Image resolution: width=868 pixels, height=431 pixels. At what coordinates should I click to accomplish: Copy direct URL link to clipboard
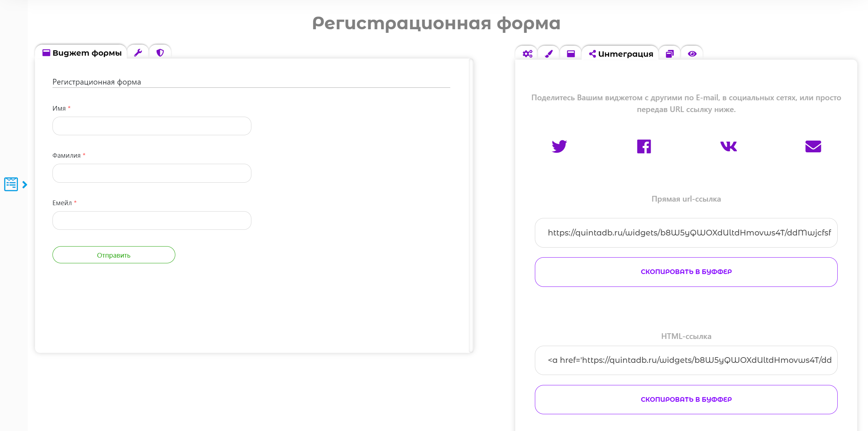pyautogui.click(x=686, y=272)
